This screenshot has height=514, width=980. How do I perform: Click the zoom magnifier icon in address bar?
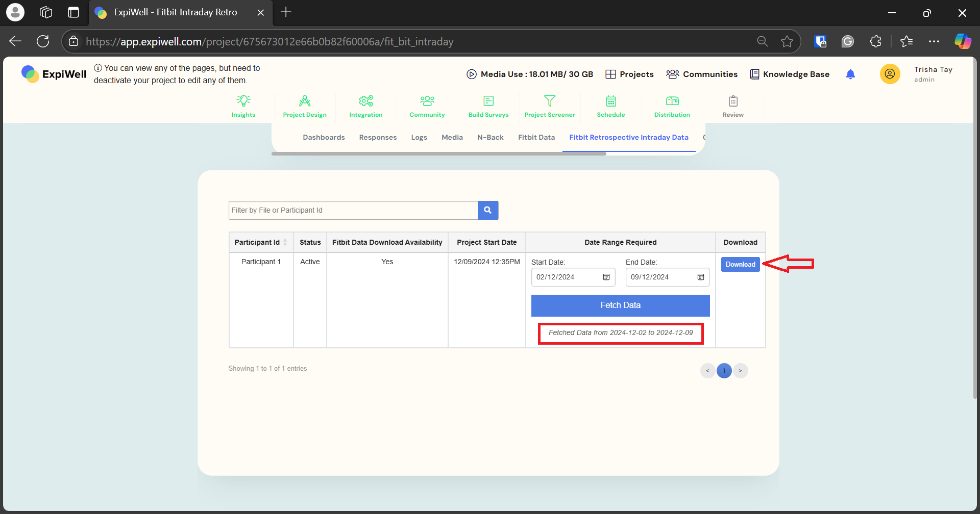coord(762,41)
